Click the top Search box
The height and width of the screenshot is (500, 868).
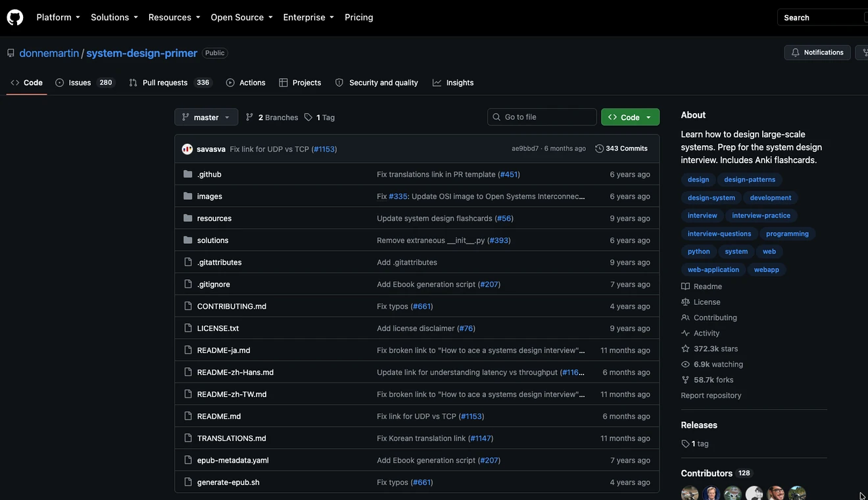822,17
